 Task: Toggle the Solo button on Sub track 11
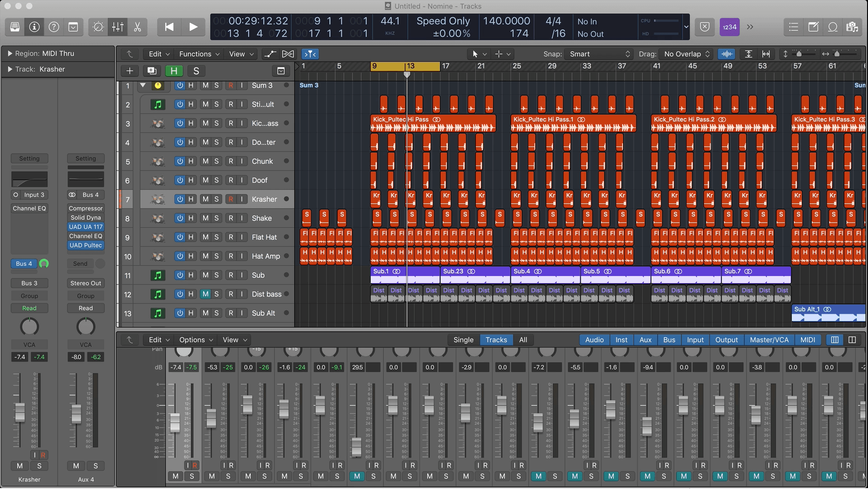point(216,276)
